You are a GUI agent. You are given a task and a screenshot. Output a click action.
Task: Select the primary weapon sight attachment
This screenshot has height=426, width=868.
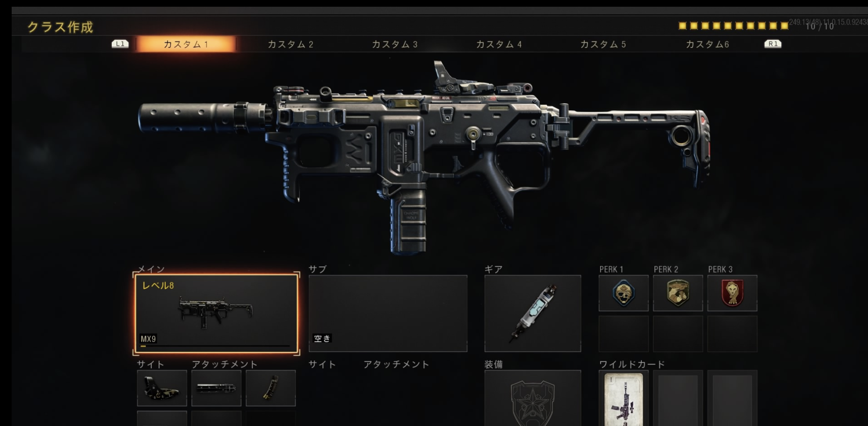point(162,388)
